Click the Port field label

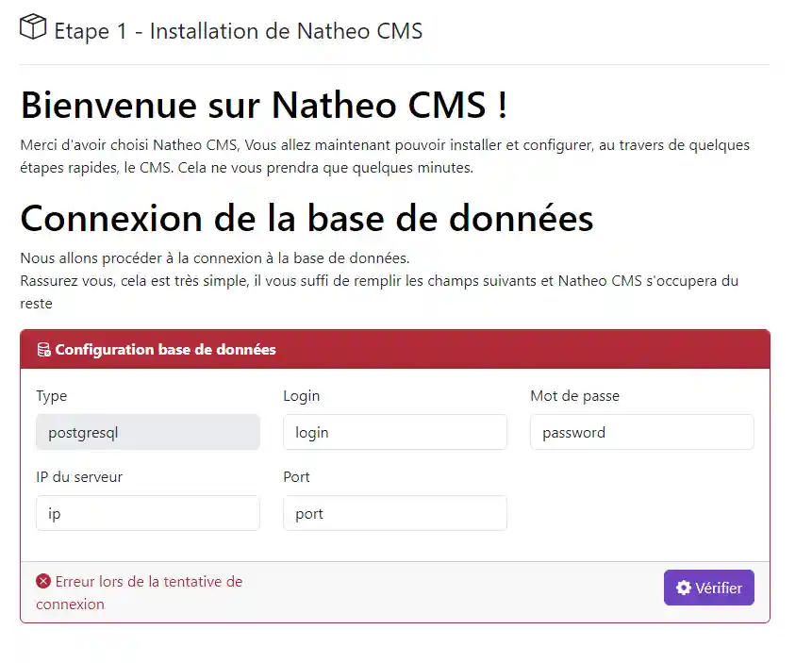click(296, 477)
